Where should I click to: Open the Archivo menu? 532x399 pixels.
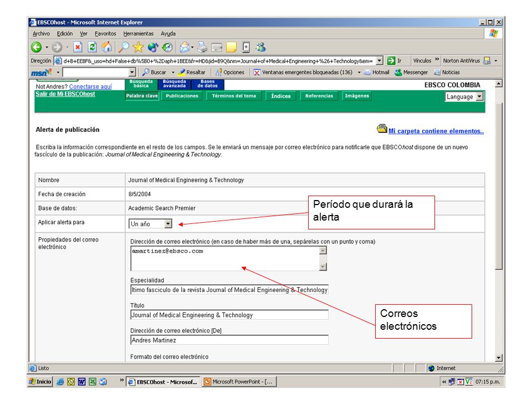pos(41,34)
